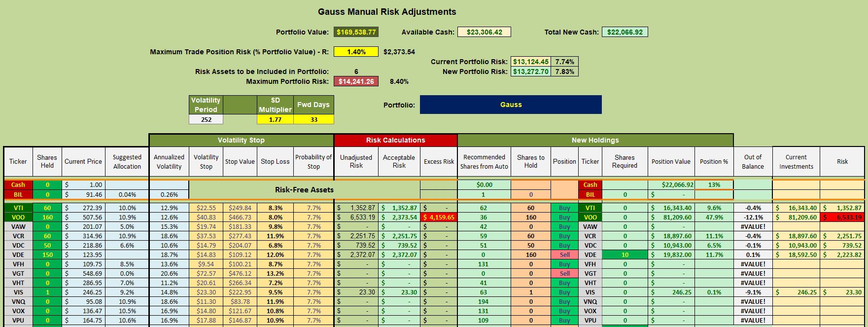Click the red VOO excess risk 4,159.65 cell
Viewport: 868px width, 327px height.
coord(439,217)
